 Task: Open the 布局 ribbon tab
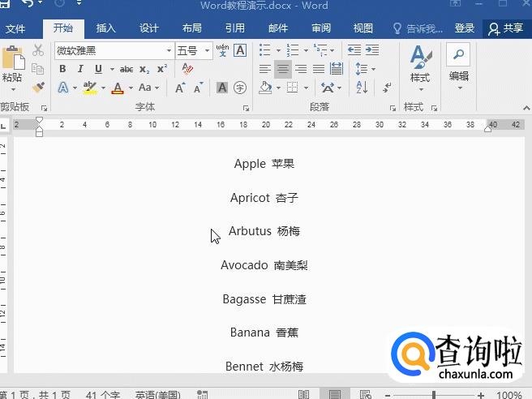pos(192,28)
